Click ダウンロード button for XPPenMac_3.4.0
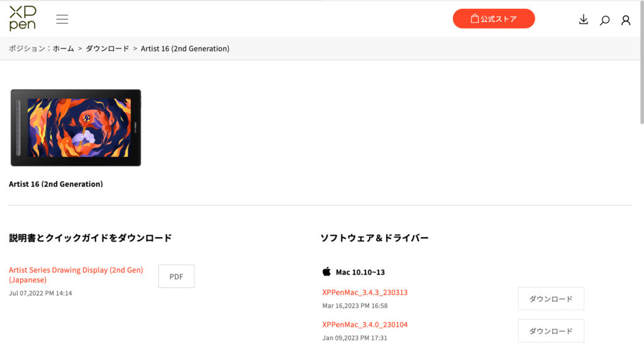 (x=551, y=331)
